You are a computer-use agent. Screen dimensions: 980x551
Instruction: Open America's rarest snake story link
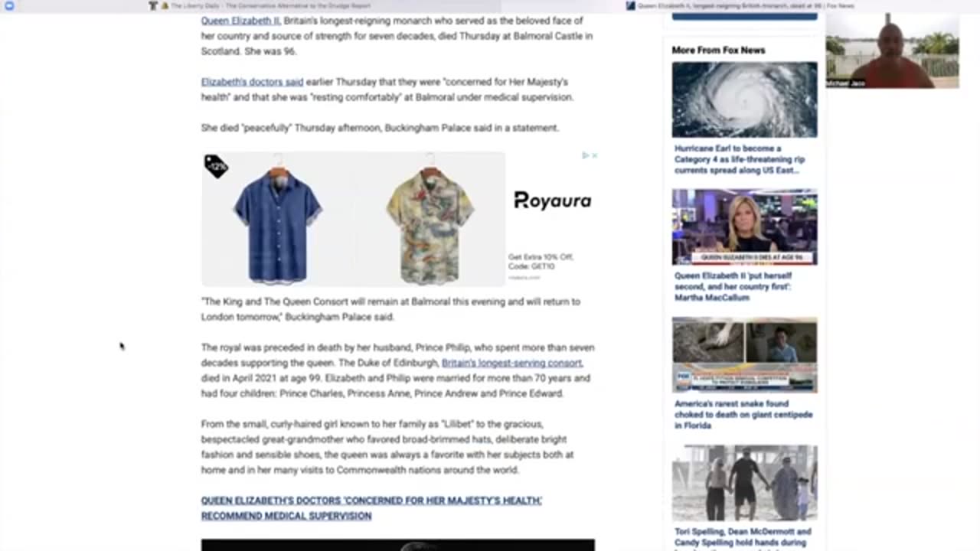[743, 414]
